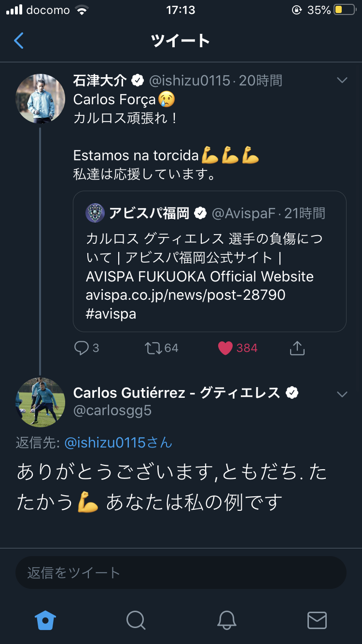Image resolution: width=362 pixels, height=644 pixels.
Task: Open Carlos Gutiérrez profile picture
Action: pos(41,402)
